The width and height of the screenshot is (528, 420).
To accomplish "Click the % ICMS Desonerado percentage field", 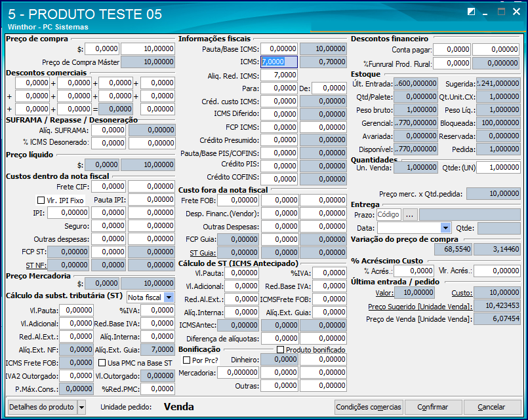I will click(108, 143).
